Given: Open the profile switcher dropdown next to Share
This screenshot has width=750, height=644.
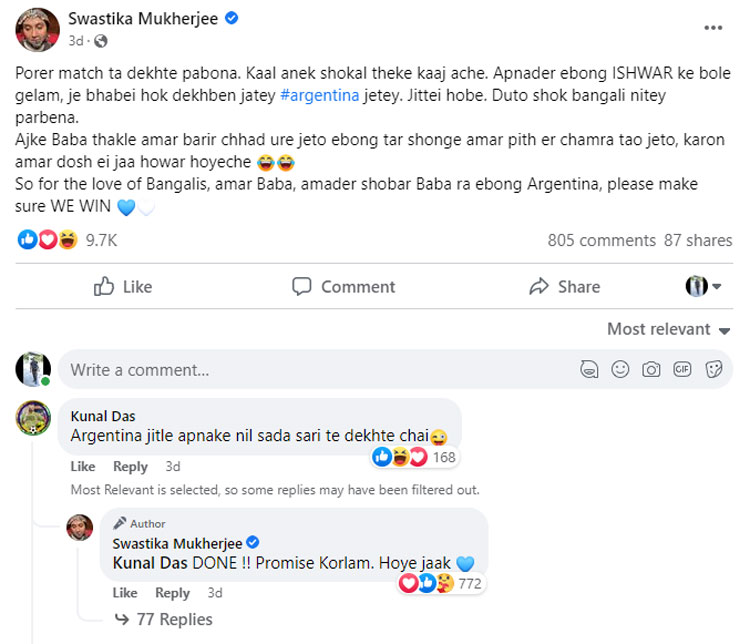Looking at the screenshot, I should (703, 287).
